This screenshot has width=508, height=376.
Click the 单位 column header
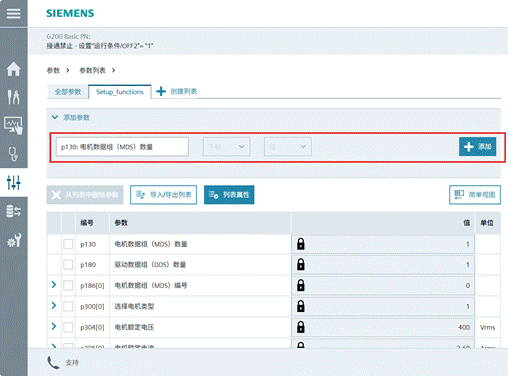tap(487, 223)
